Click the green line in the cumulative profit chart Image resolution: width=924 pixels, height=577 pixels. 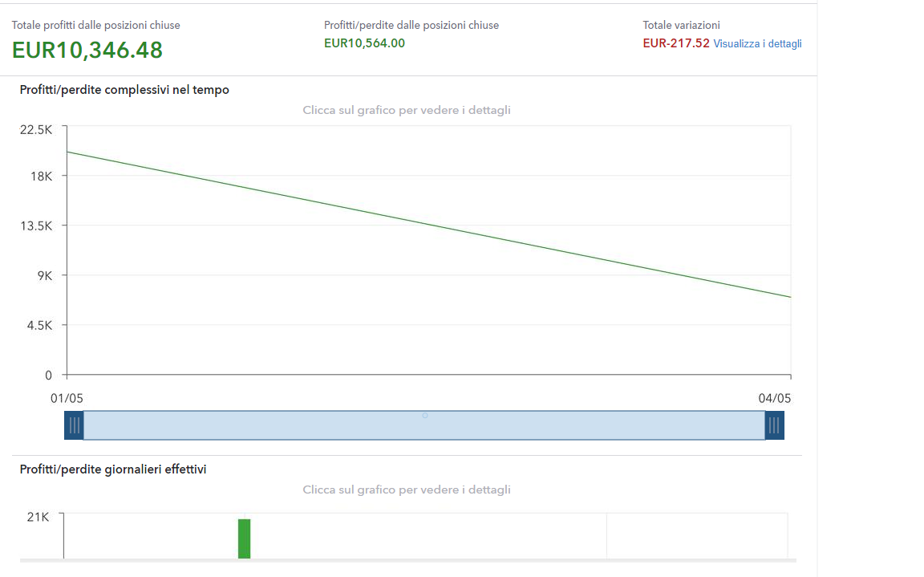429,225
